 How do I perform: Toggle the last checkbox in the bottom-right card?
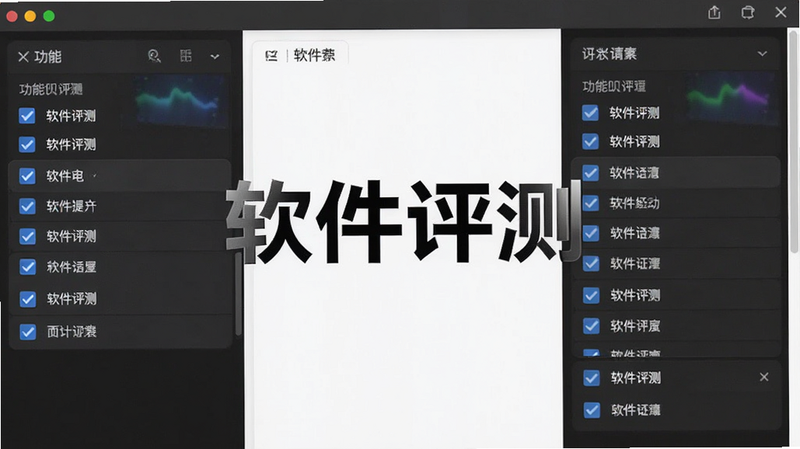(591, 410)
